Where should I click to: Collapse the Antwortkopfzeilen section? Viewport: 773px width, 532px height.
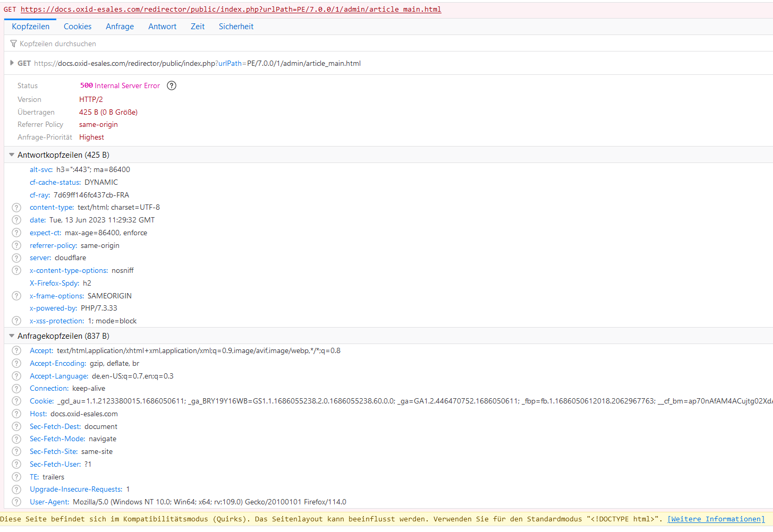[x=12, y=155]
